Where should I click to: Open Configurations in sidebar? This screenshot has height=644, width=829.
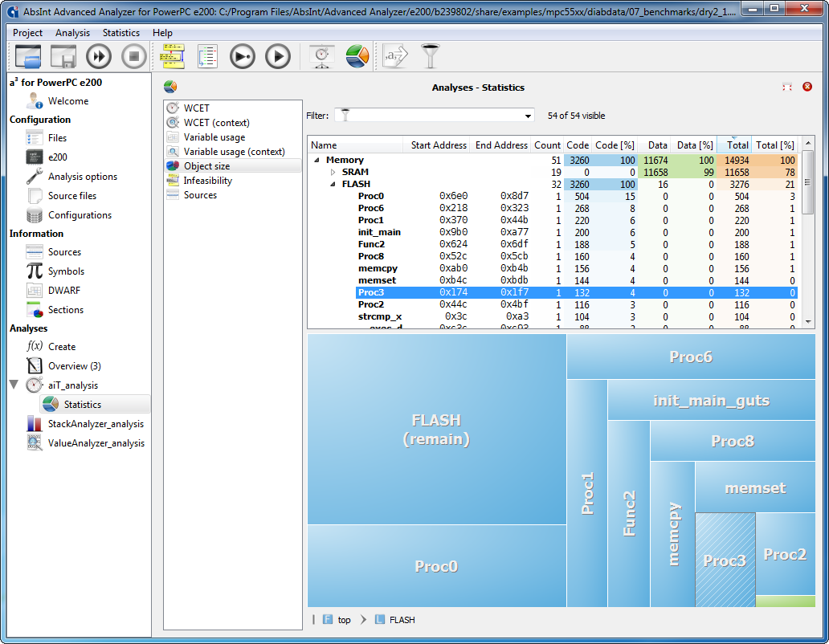[80, 215]
